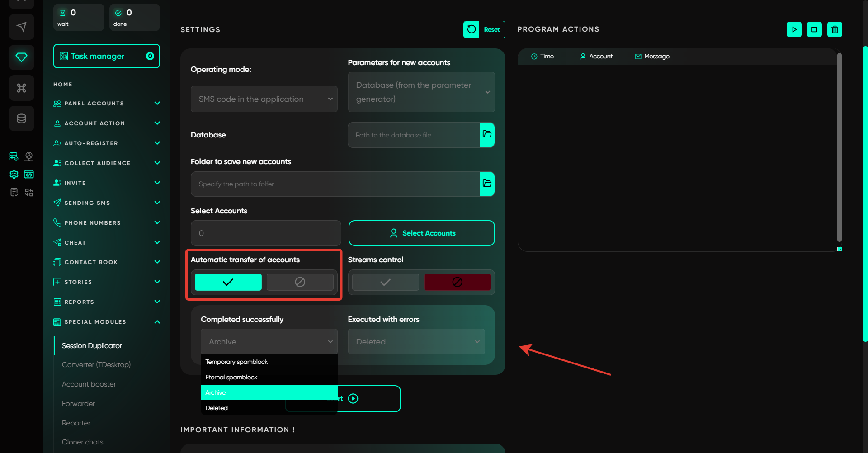Open folder browser for database file path
The image size is (868, 453).
[x=487, y=135]
